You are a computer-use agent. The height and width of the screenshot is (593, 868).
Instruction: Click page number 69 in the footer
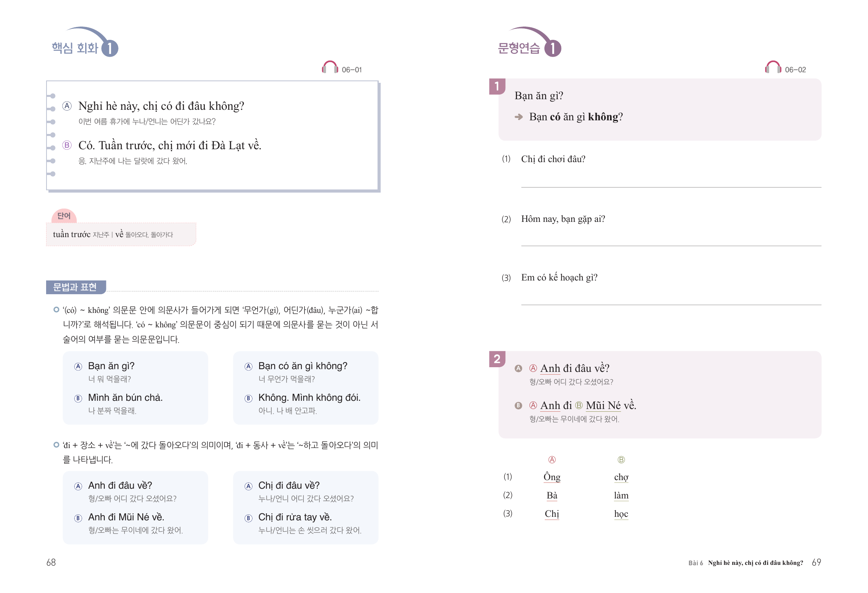816,563
